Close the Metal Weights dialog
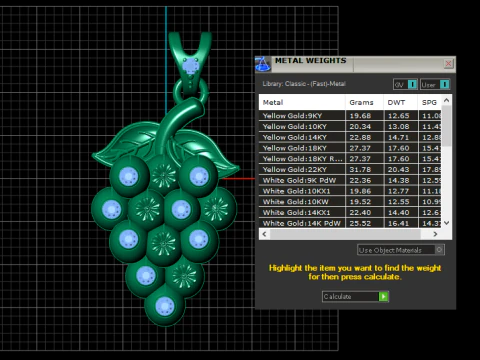 pyautogui.click(x=448, y=63)
